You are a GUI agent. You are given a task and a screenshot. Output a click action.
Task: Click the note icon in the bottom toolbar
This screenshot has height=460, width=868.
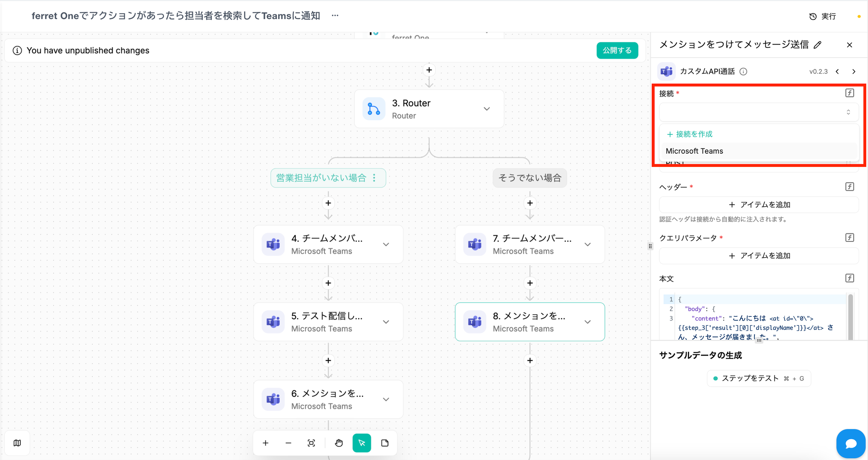385,443
